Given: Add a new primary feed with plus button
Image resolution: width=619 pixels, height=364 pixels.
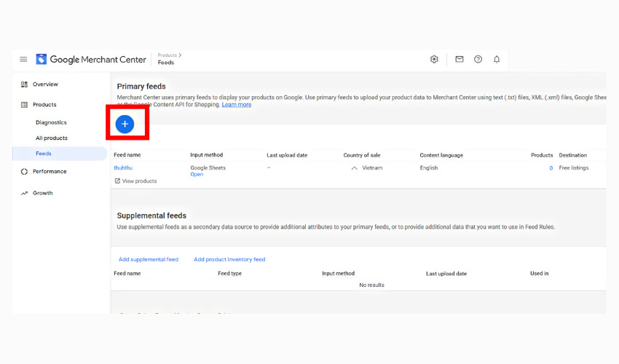Looking at the screenshot, I should pyautogui.click(x=125, y=124).
